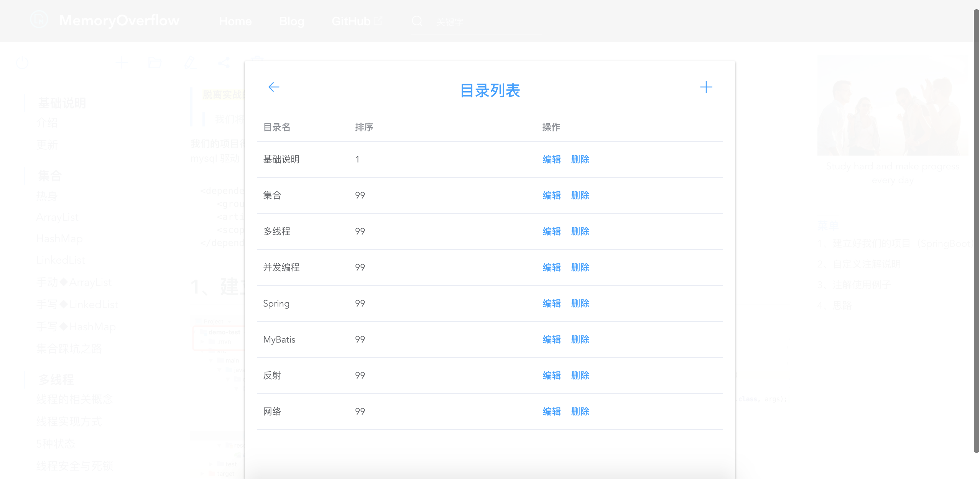Edit the 基础说明 directory
The width and height of the screenshot is (980, 479).
pos(552,159)
